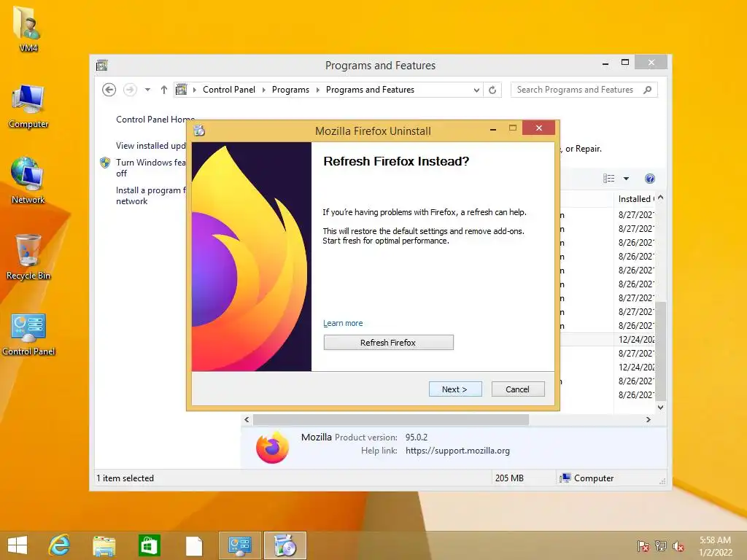The width and height of the screenshot is (747, 560).
Task: Expand the chevron after Programs breadcrumb
Action: tap(318, 90)
